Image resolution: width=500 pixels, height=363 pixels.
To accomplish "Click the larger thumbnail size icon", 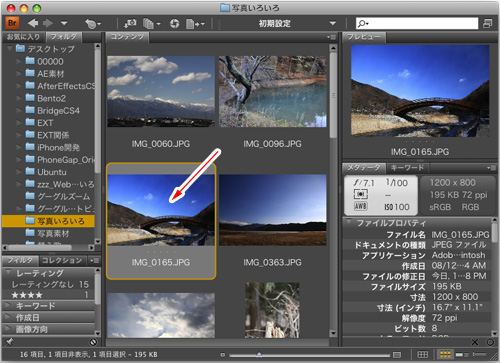I will click(397, 355).
